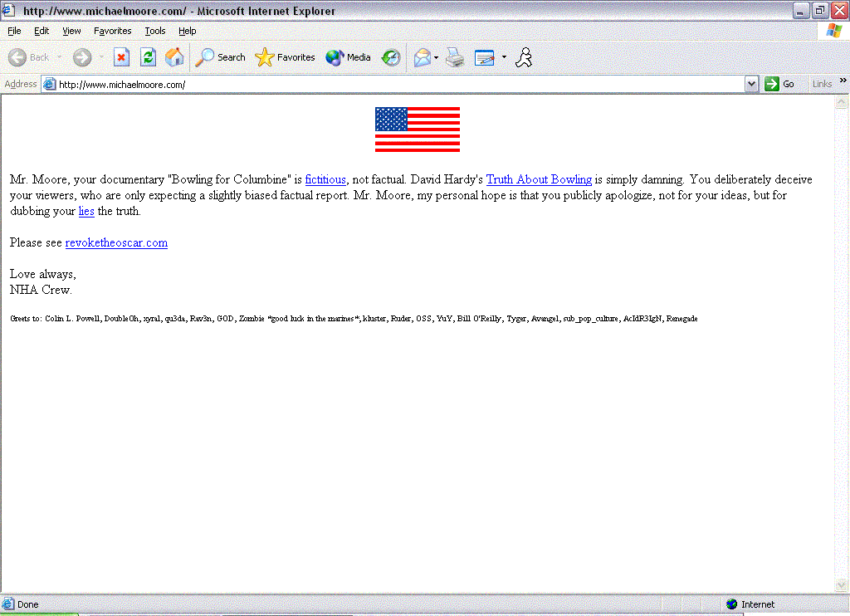Go to the Home page icon
850x616 pixels.
coord(174,57)
